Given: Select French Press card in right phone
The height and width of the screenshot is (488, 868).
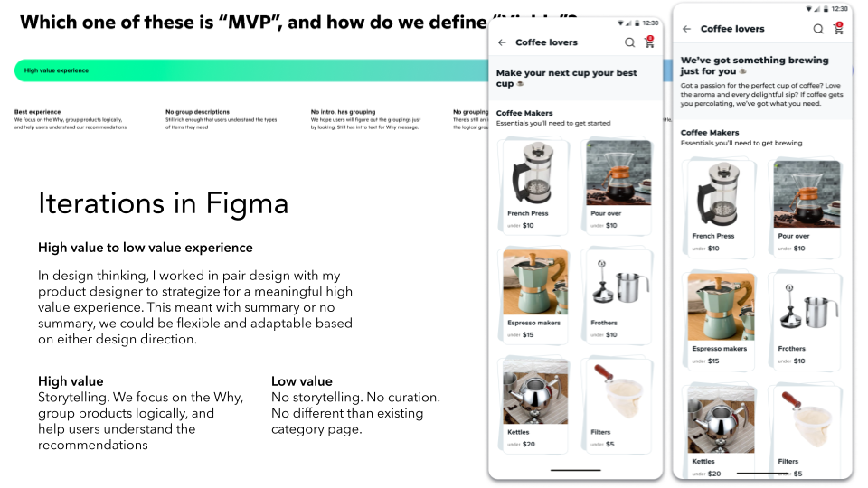Looking at the screenshot, I should point(720,208).
